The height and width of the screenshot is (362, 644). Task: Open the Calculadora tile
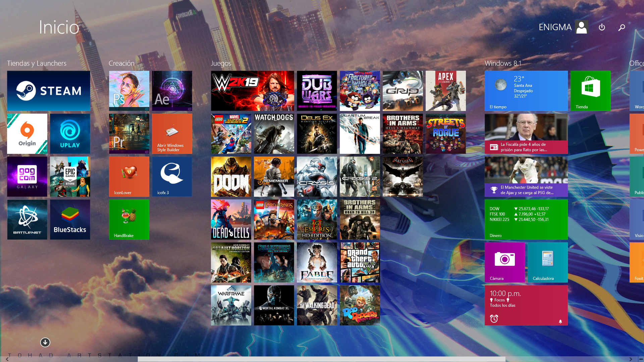548,262
